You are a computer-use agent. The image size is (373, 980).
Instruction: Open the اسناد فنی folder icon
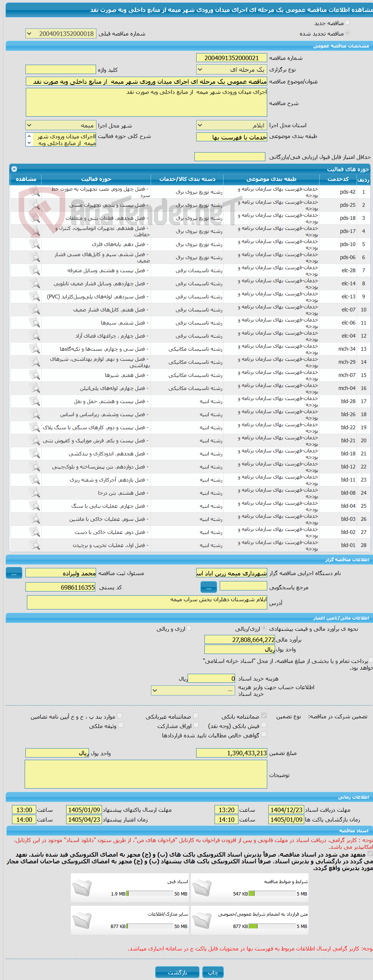82,888
